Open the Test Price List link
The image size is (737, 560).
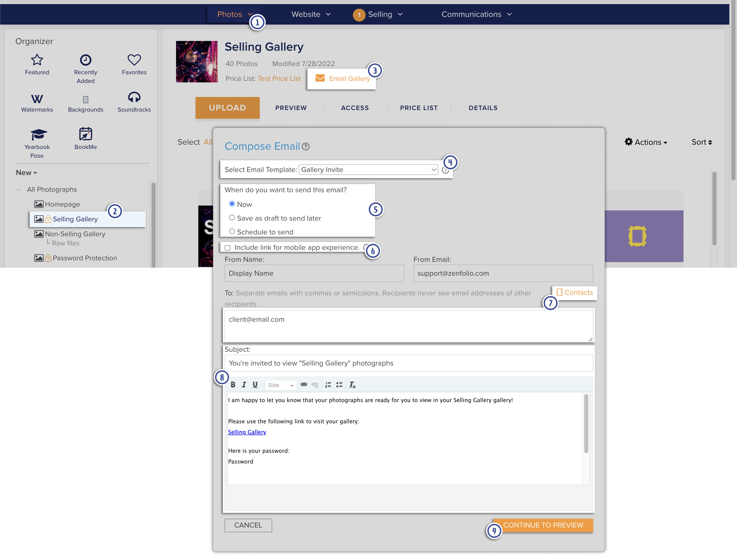click(279, 78)
